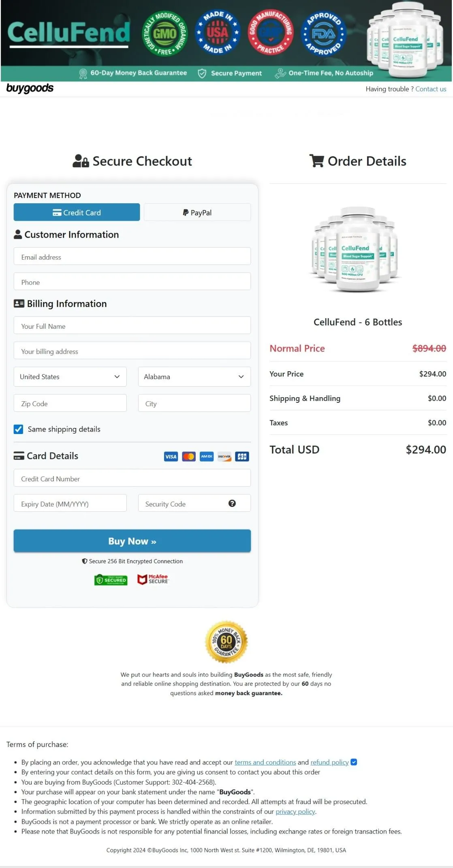Click the Mastercard icon
This screenshot has height=868, width=453.
point(188,456)
